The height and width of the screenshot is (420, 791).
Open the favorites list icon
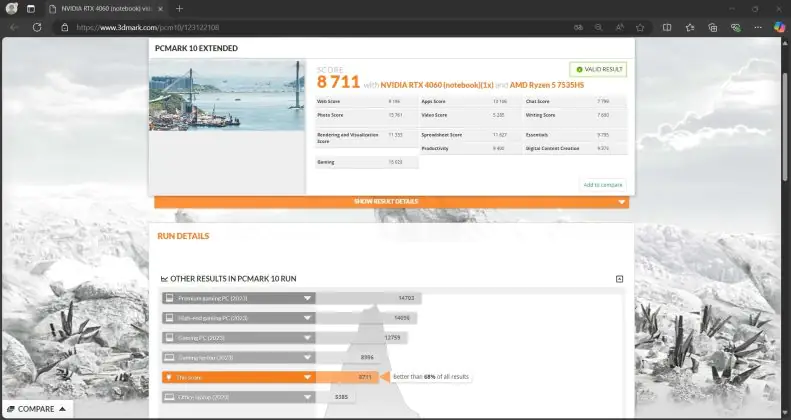tap(690, 28)
